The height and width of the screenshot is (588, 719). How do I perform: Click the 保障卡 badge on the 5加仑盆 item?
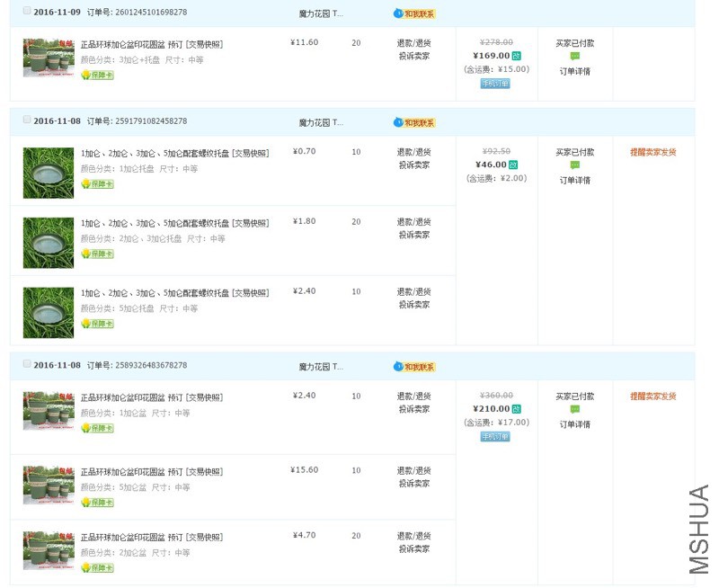pyautogui.click(x=98, y=503)
